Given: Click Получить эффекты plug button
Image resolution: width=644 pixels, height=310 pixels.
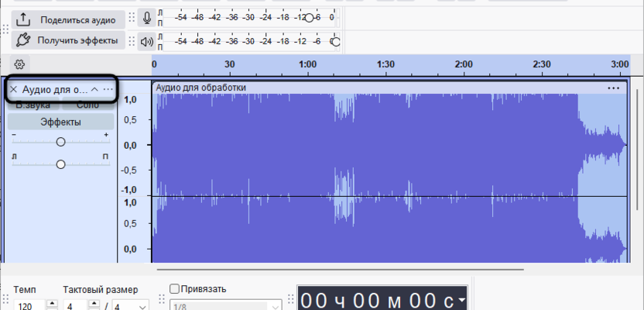Looking at the screenshot, I should tap(68, 40).
